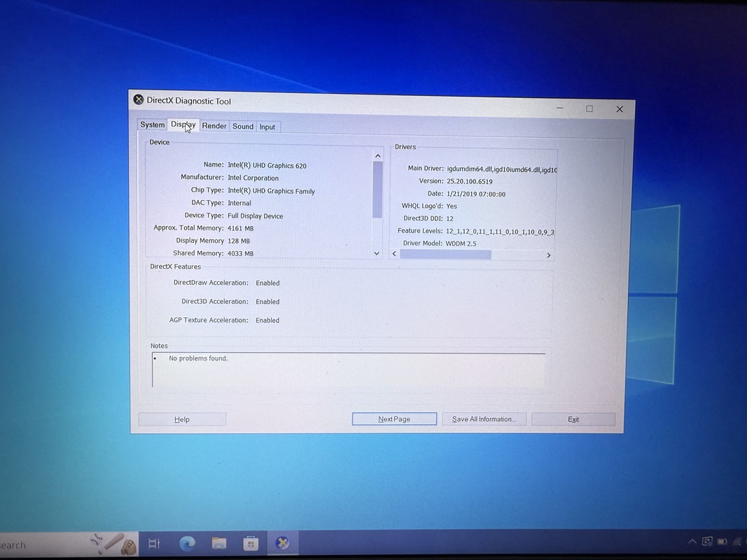
Task: Click the driver date '1/21/2019 07:00:00'
Action: pyautogui.click(x=476, y=195)
